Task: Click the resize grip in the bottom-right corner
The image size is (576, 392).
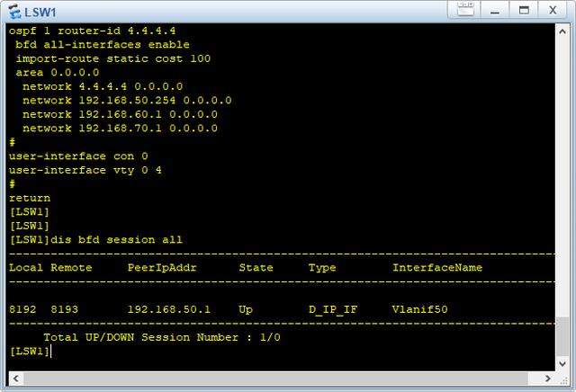Action: [x=563, y=379]
